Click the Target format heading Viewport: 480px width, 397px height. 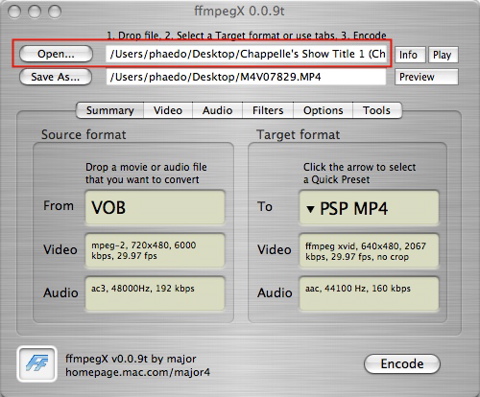298,135
